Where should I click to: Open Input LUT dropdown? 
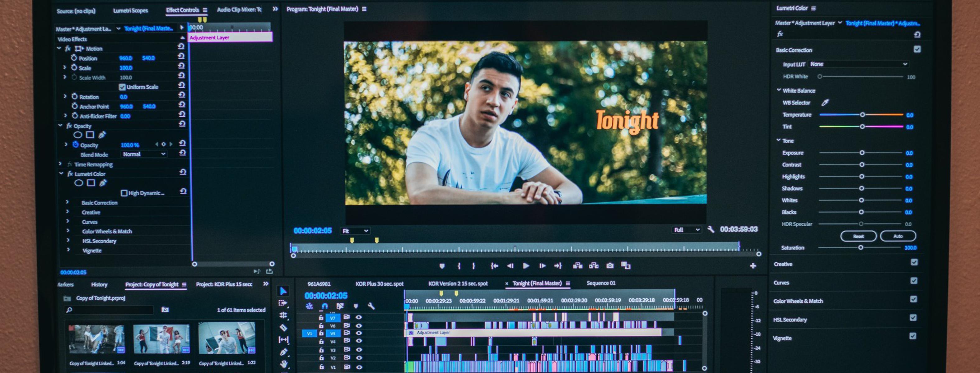858,64
